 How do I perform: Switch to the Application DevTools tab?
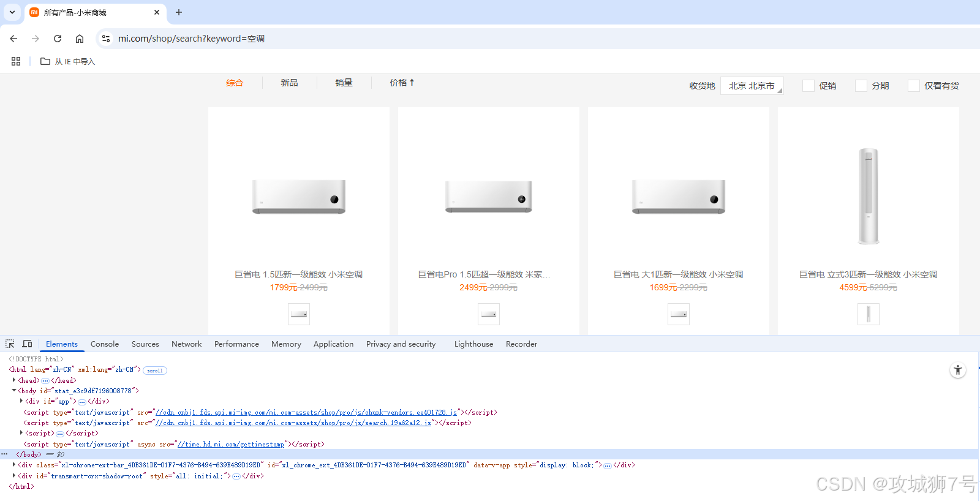(x=333, y=344)
